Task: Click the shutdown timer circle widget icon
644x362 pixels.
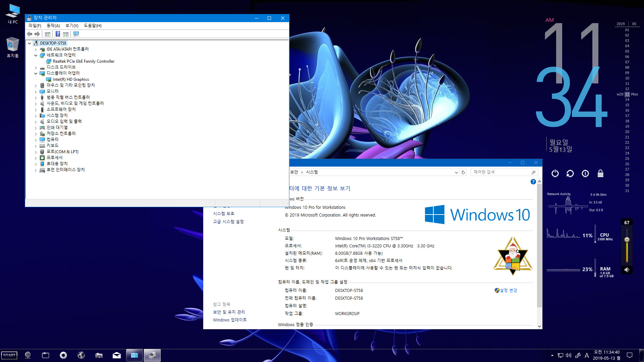Action: coord(585,173)
